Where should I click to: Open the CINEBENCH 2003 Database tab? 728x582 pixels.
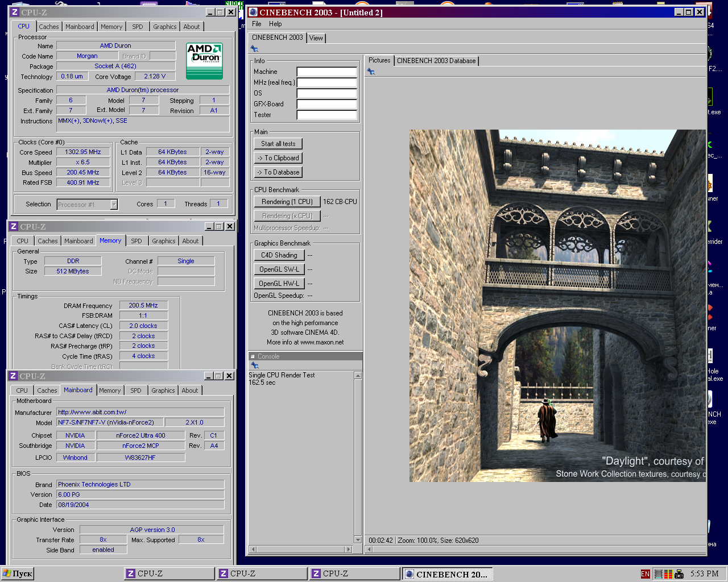436,61
